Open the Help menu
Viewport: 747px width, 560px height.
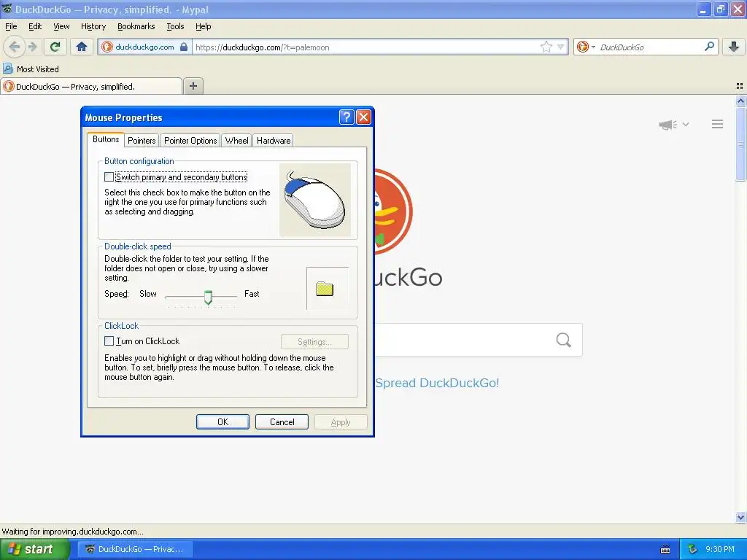[203, 27]
